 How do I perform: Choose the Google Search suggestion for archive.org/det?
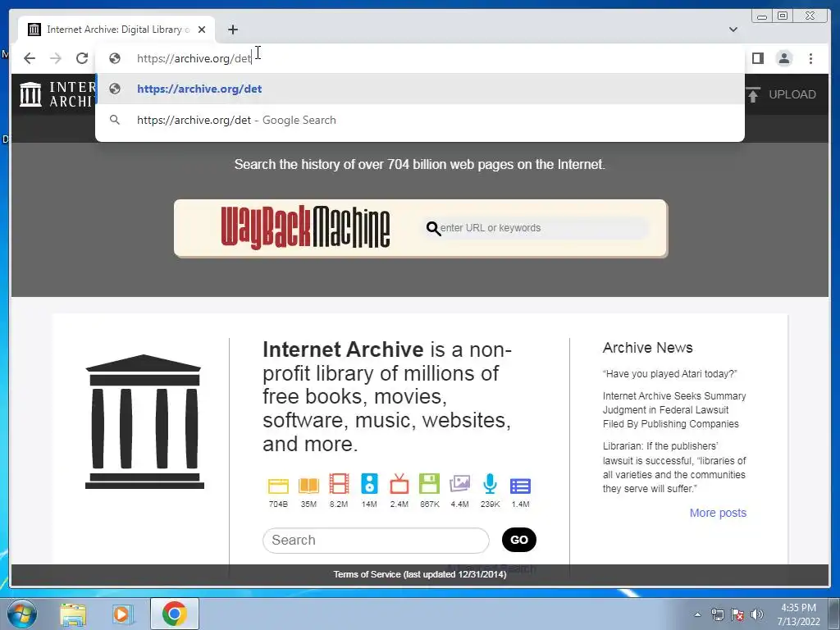coord(420,120)
